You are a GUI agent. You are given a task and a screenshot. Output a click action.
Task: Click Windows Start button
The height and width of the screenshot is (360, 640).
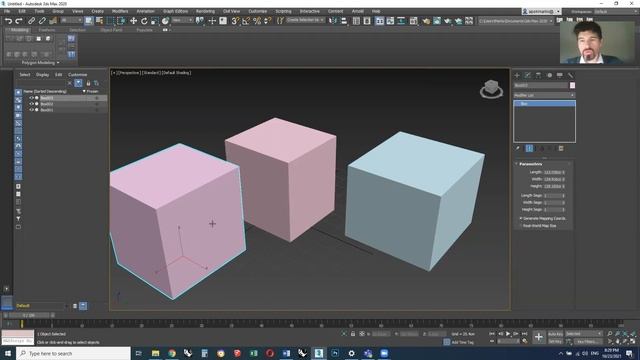(7, 353)
